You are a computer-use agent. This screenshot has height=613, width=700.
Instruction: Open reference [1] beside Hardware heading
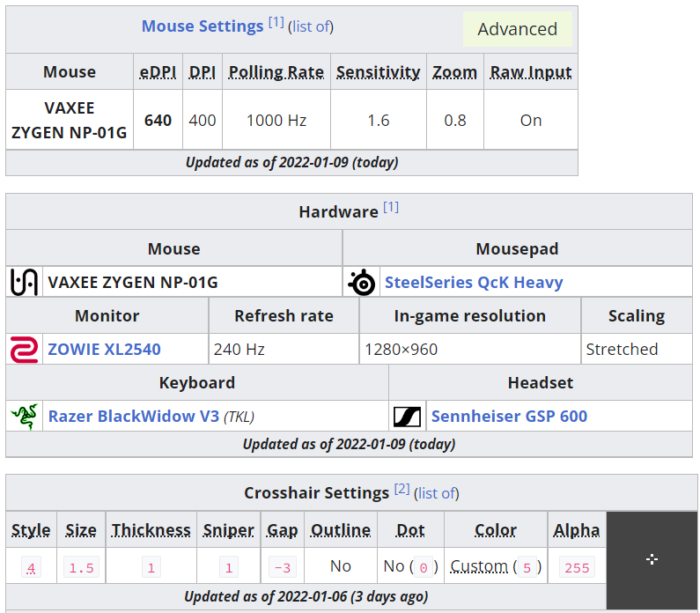pyautogui.click(x=391, y=207)
